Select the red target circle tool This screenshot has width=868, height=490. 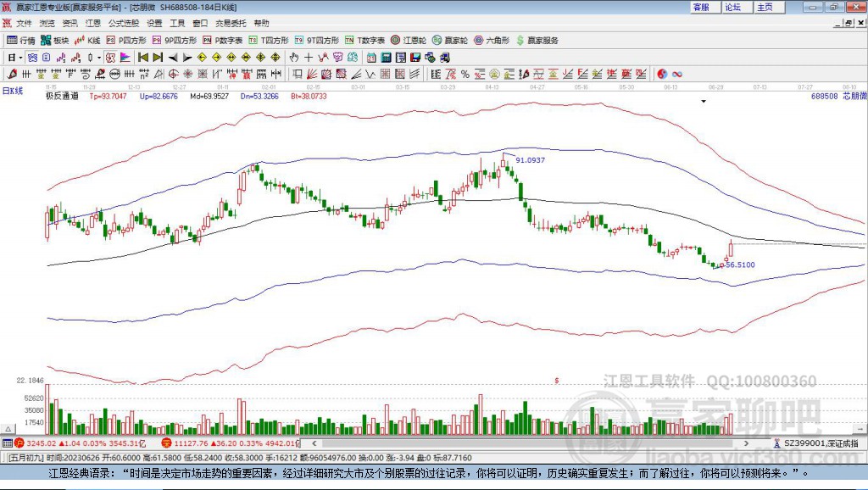(173, 74)
